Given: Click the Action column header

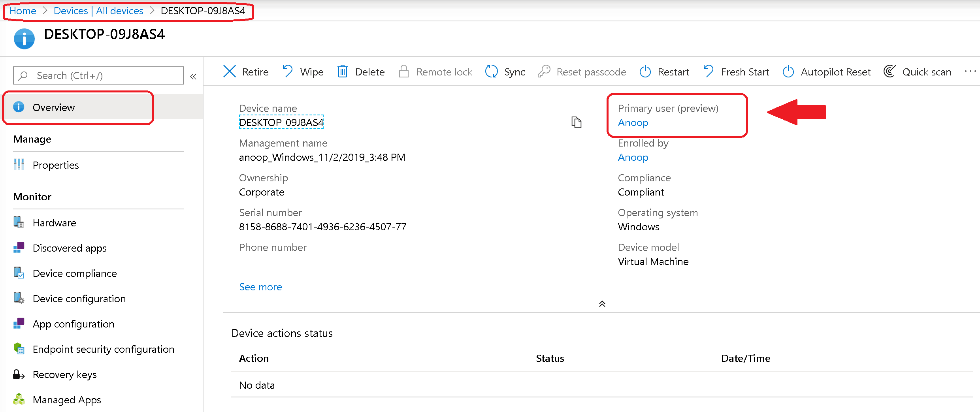Looking at the screenshot, I should [254, 358].
